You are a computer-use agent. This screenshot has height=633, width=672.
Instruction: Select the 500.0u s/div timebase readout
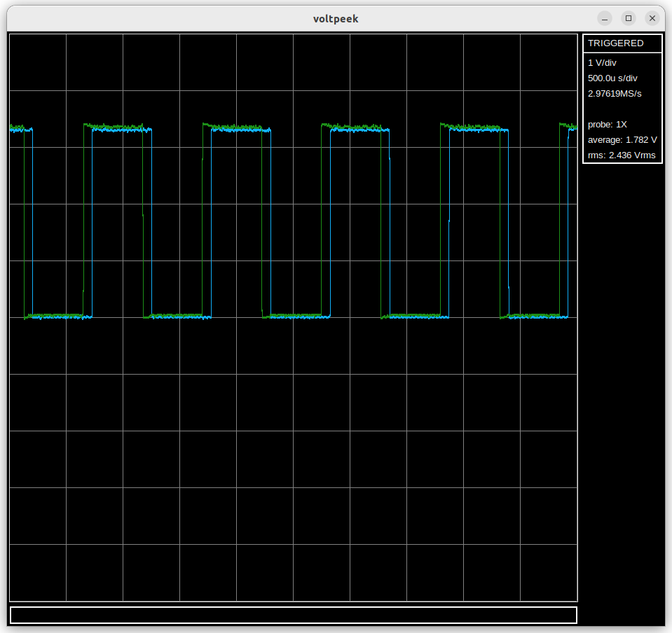tap(612, 78)
